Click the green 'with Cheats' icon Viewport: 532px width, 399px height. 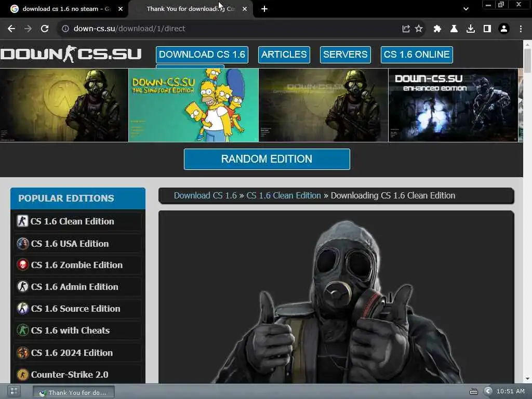click(x=23, y=330)
